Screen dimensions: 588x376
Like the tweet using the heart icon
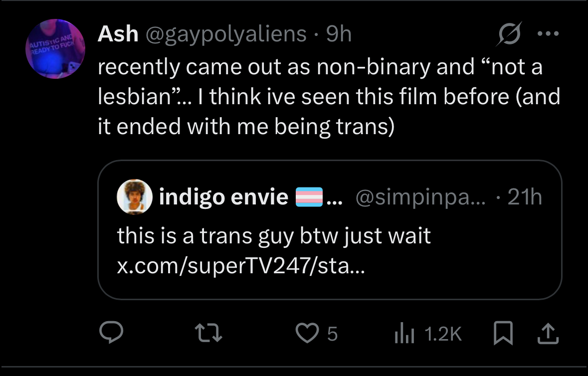307,333
